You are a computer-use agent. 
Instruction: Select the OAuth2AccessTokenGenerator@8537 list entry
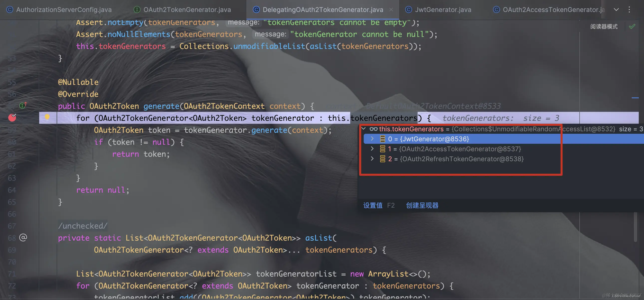coord(460,149)
